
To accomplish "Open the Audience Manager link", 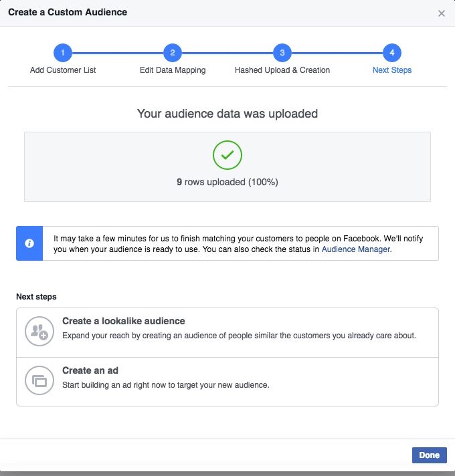I will click(x=356, y=249).
